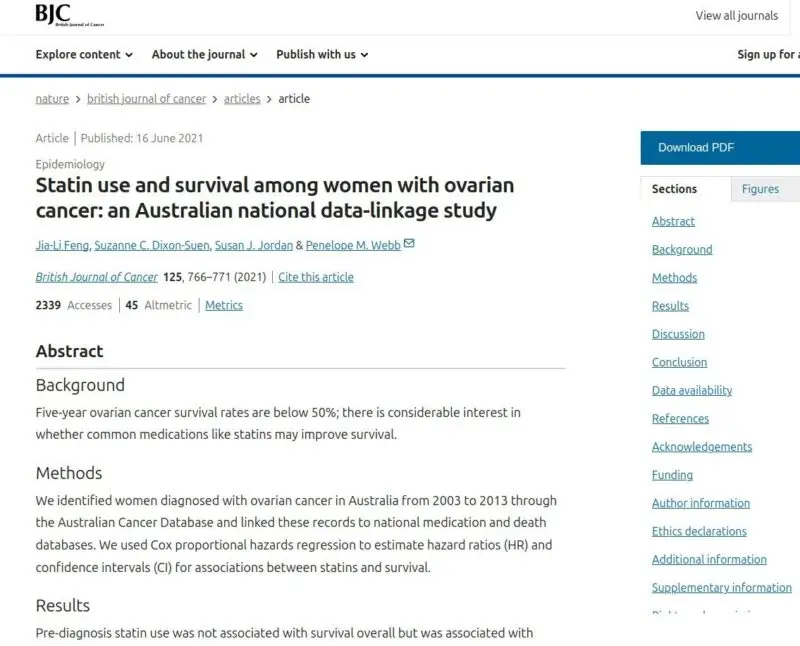Image resolution: width=800 pixels, height=646 pixels.
Task: Click the '45 Altmetric' score
Action: [159, 305]
